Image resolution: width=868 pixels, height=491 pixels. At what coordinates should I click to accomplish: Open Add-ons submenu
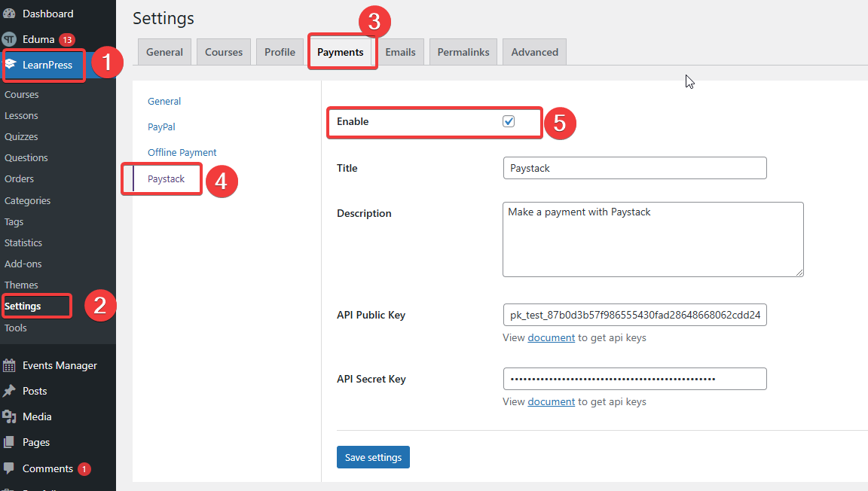click(x=23, y=264)
